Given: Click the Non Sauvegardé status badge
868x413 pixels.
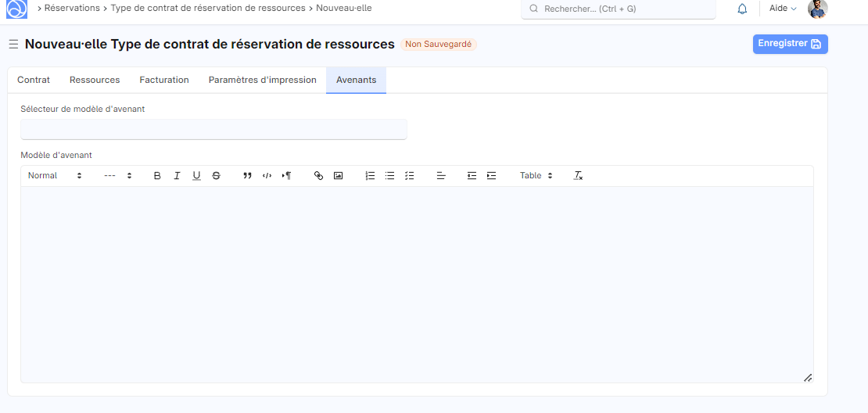Looking at the screenshot, I should coord(439,45).
